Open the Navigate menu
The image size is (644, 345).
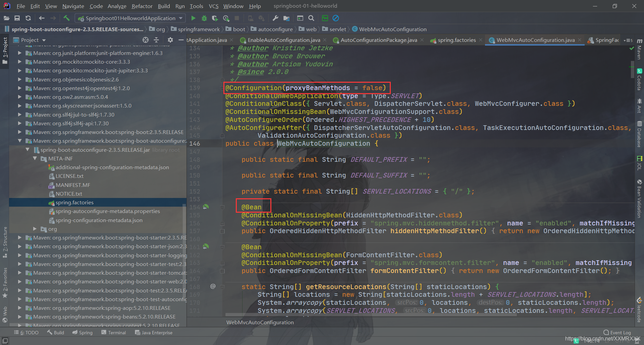click(x=73, y=6)
